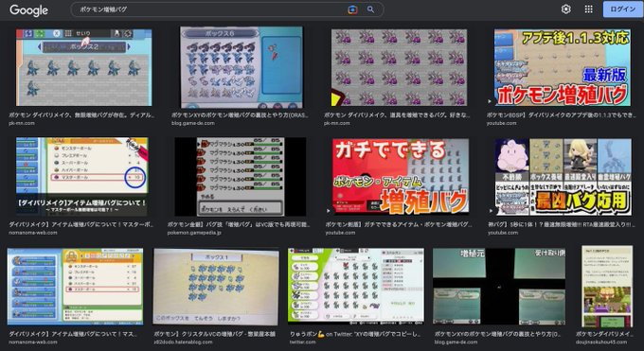Image resolution: width=644 pixels, height=351 pixels.
Task: Click title ポケモン金銀】バグ技「増殖バグ」
Action: [239, 224]
